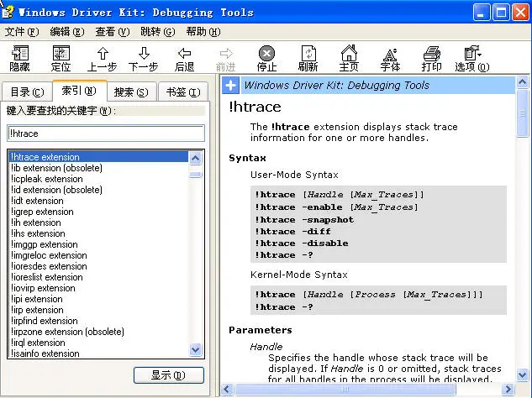The height and width of the screenshot is (398, 532).
Task: Click the 刷新 (Refresh) icon
Action: [308, 58]
